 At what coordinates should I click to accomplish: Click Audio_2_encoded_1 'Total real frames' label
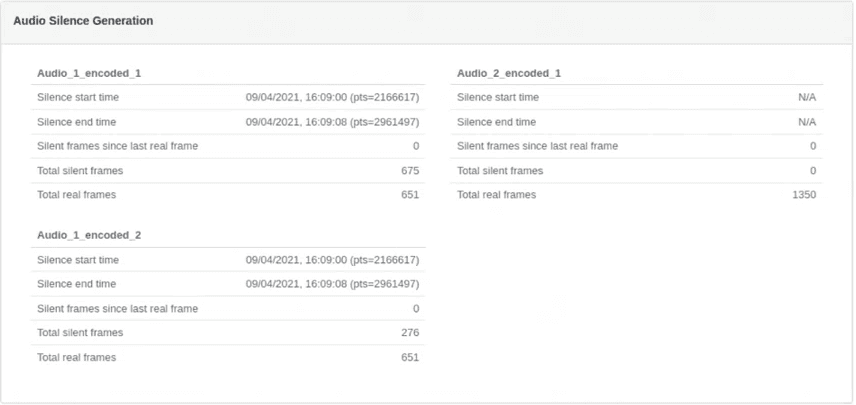(496, 195)
